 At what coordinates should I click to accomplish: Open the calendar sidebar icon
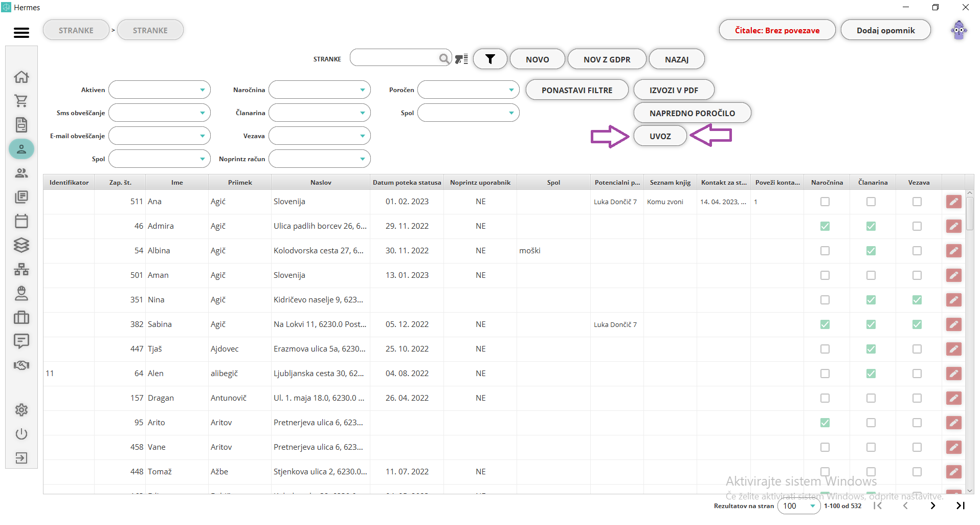[x=21, y=221]
